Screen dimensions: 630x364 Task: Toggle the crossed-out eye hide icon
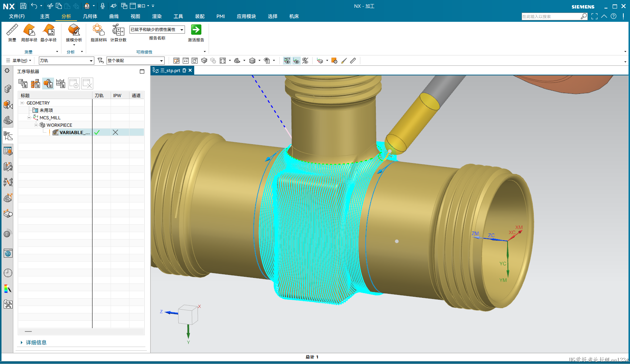305,61
